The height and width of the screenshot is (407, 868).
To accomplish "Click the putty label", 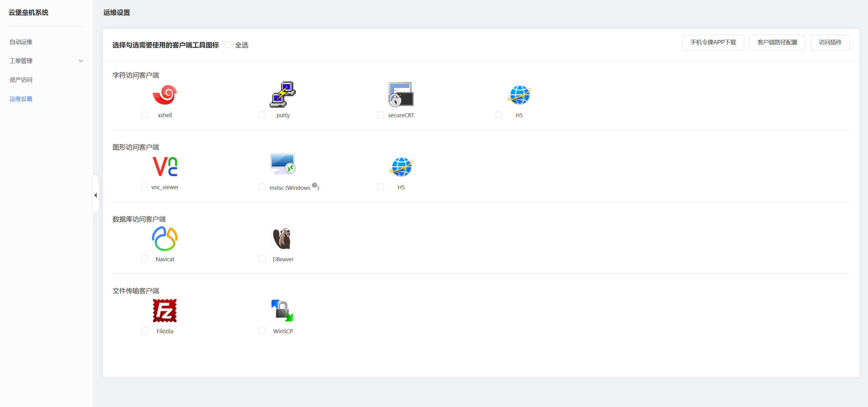I will click(283, 115).
